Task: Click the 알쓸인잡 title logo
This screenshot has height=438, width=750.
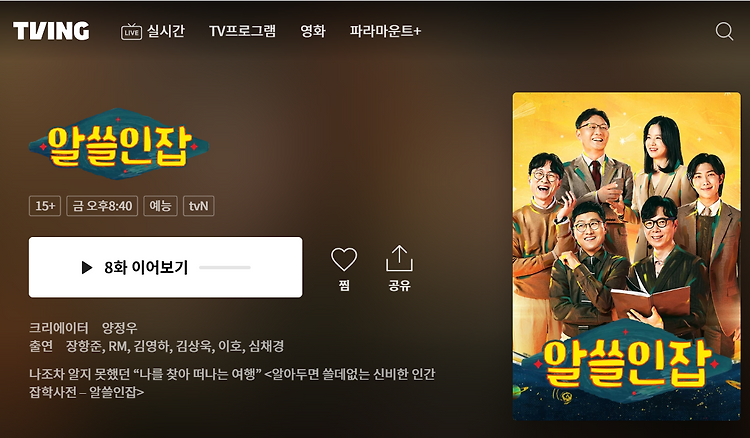Action: click(119, 145)
